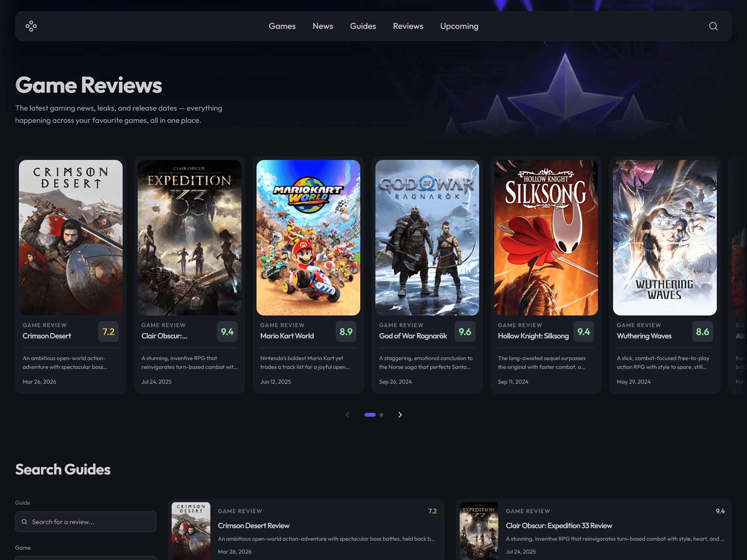The width and height of the screenshot is (747, 560).
Task: Click the Search Guides heading
Action: tap(63, 469)
